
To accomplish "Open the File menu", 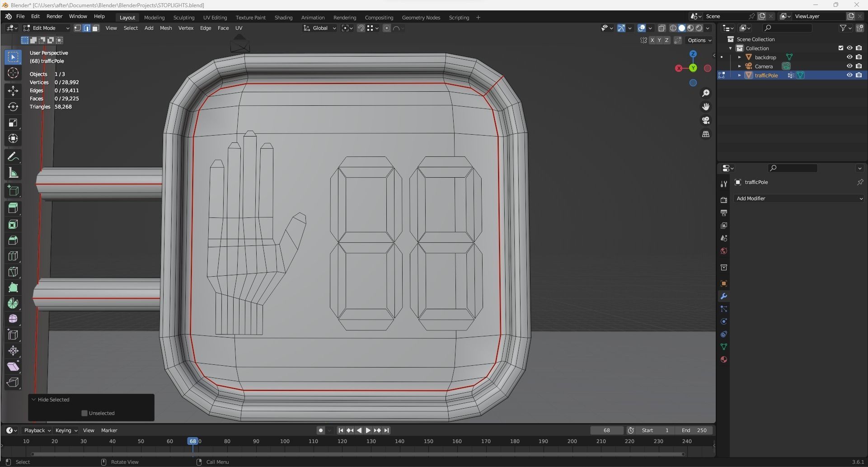I will click(20, 16).
